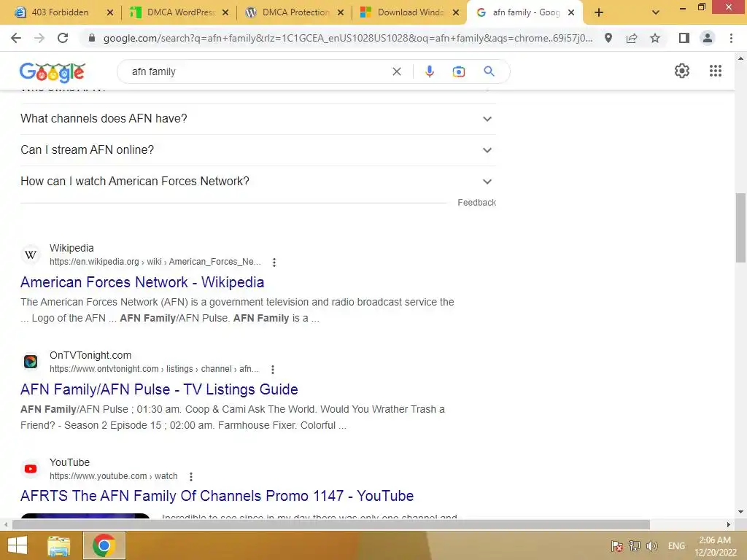Viewport: 747px width, 560px height.
Task: Search by image with the camera icon
Action: [x=458, y=71]
